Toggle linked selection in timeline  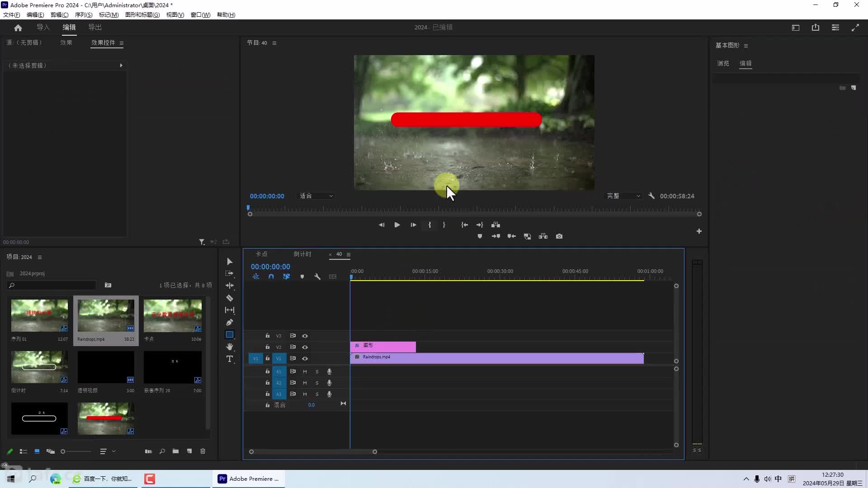pos(287,277)
